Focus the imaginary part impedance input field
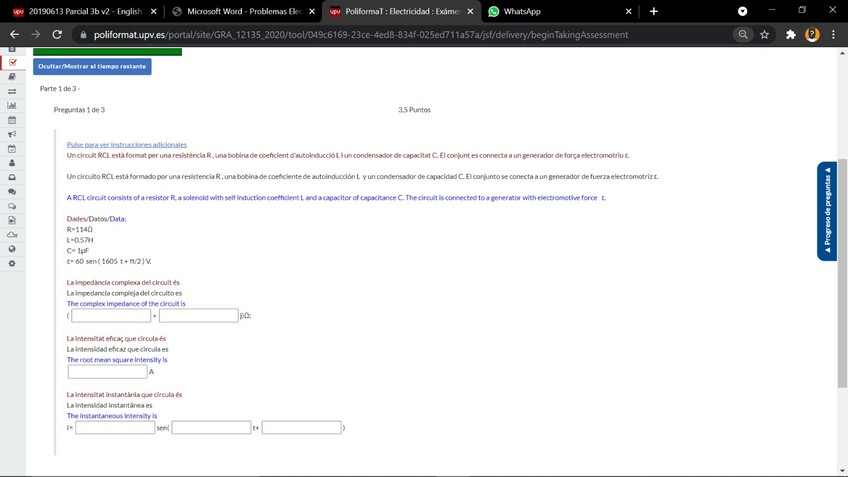This screenshot has width=848, height=477. tap(198, 315)
